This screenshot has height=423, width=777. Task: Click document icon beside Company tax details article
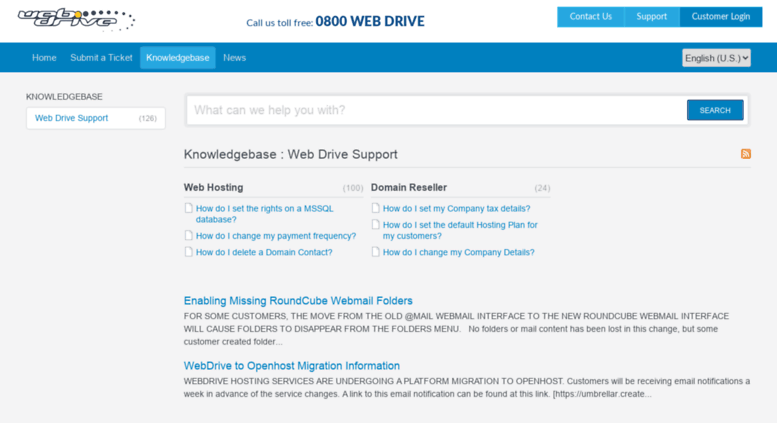(376, 208)
